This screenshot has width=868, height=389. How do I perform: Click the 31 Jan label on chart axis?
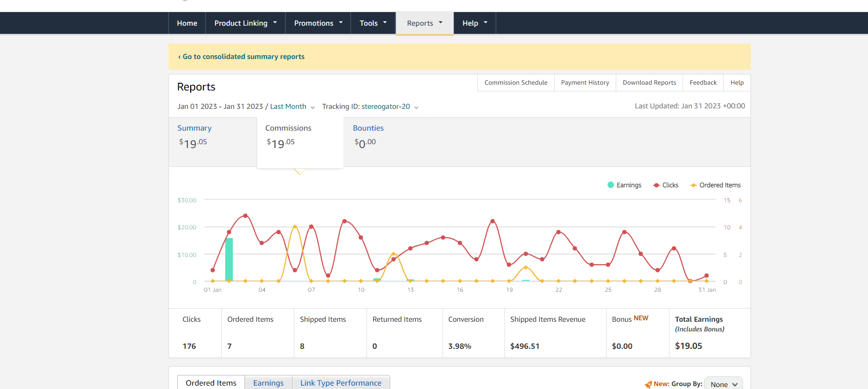(707, 290)
